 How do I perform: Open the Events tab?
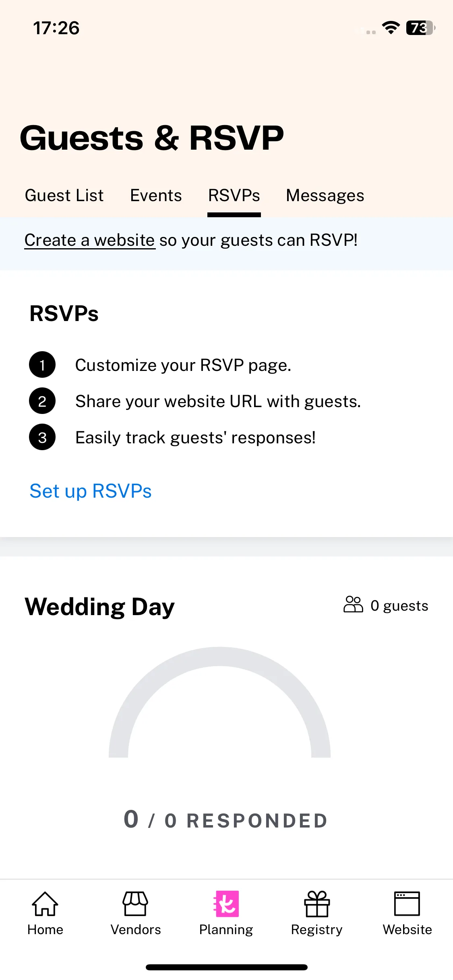156,196
